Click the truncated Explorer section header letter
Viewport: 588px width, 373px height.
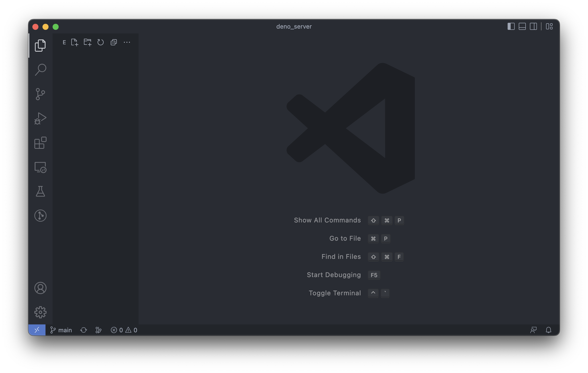64,42
